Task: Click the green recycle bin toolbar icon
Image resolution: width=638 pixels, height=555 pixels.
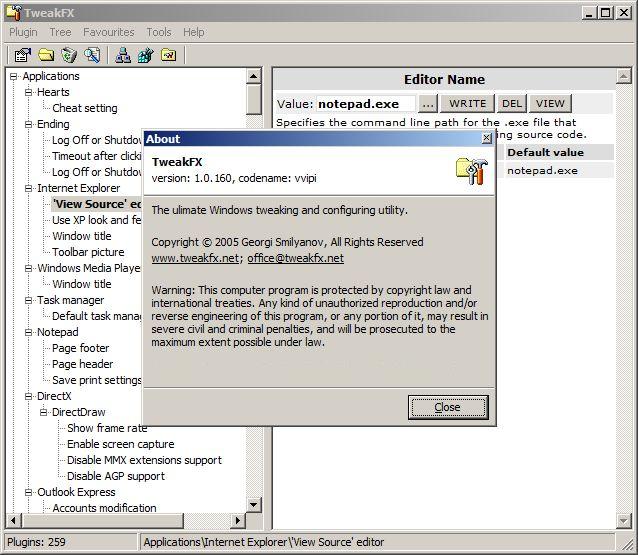Action: tap(69, 55)
